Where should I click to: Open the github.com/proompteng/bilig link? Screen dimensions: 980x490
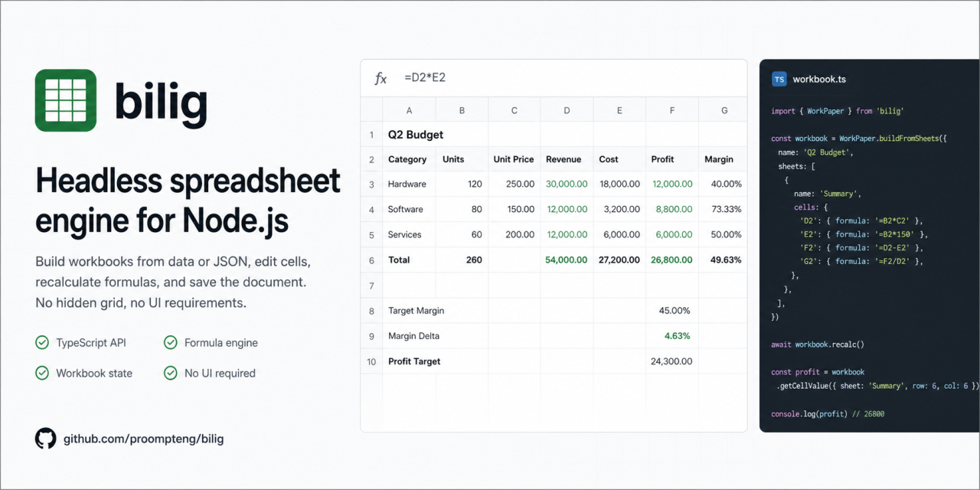click(143, 439)
